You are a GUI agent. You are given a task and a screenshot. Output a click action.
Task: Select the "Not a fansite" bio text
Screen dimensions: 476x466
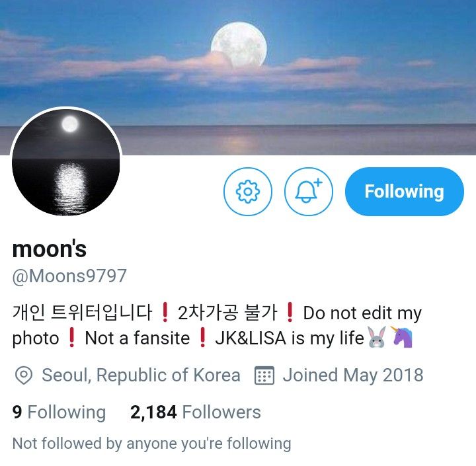pyautogui.click(x=138, y=338)
